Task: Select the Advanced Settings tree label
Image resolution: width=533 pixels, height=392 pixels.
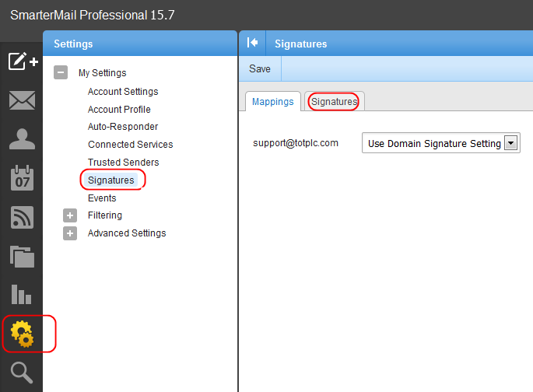Action: (x=127, y=233)
